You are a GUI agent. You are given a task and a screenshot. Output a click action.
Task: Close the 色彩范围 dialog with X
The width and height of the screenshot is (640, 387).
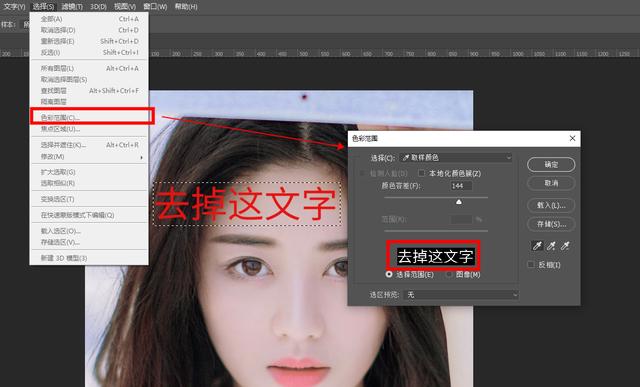[x=572, y=138]
